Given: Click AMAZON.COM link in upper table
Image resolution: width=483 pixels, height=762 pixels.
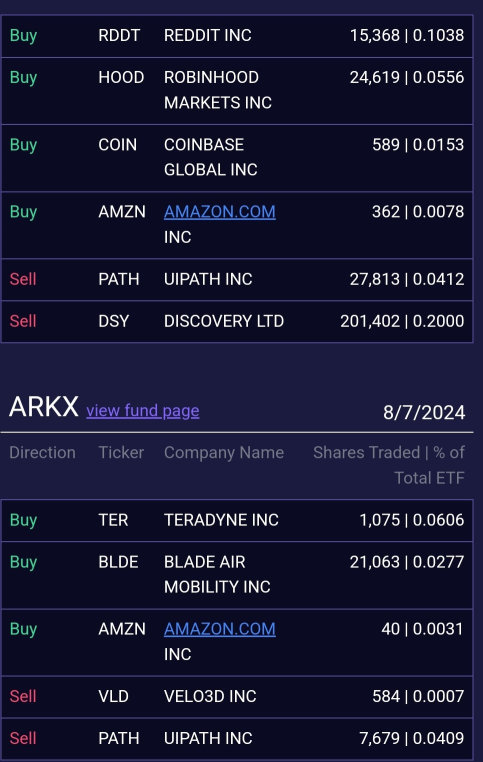Looking at the screenshot, I should point(220,212).
